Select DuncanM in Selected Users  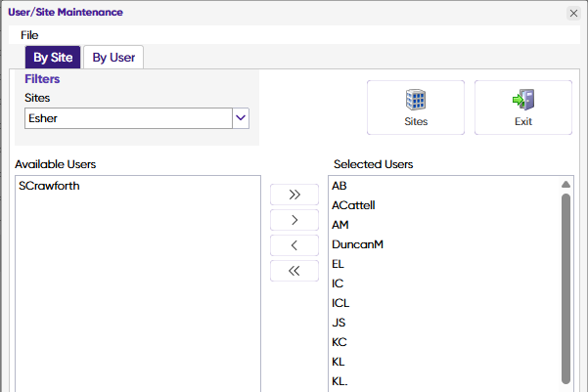357,244
